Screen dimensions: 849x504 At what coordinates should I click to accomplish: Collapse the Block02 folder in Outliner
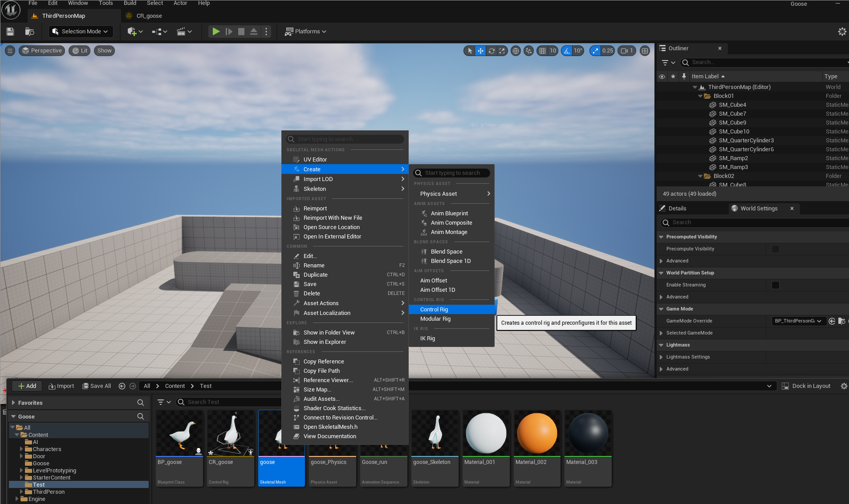(700, 176)
